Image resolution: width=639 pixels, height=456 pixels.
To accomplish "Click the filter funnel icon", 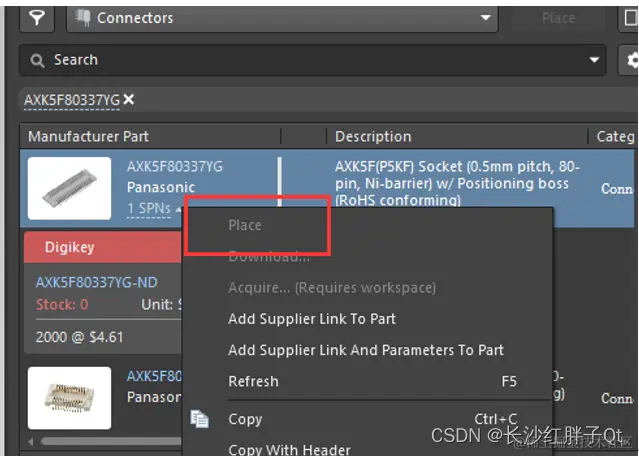I will [37, 18].
